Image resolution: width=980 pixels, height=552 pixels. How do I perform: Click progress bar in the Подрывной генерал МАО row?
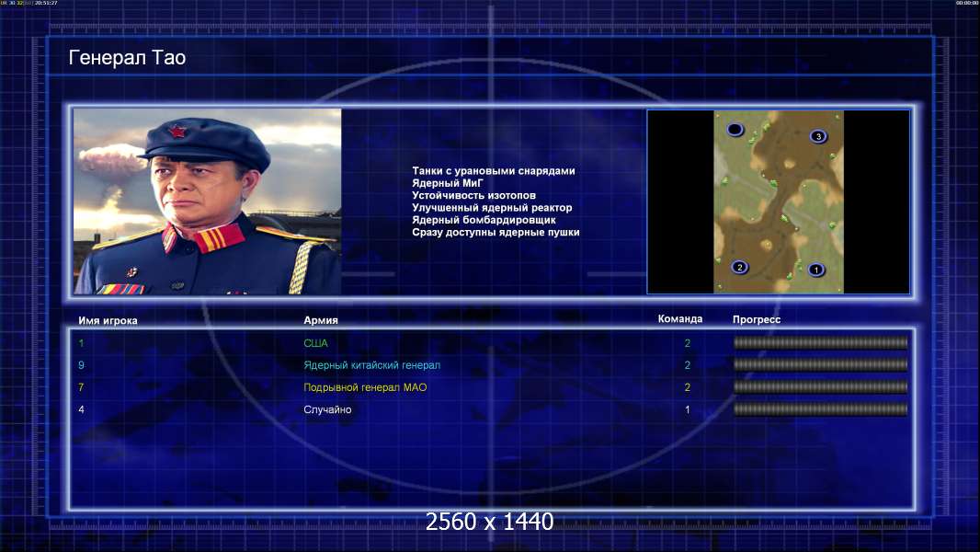[821, 387]
